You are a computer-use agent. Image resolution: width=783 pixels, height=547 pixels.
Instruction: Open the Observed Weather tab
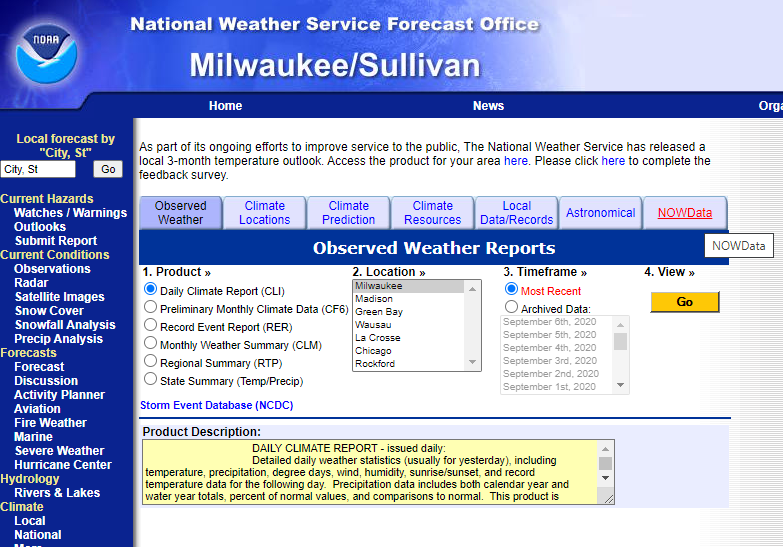[181, 213]
